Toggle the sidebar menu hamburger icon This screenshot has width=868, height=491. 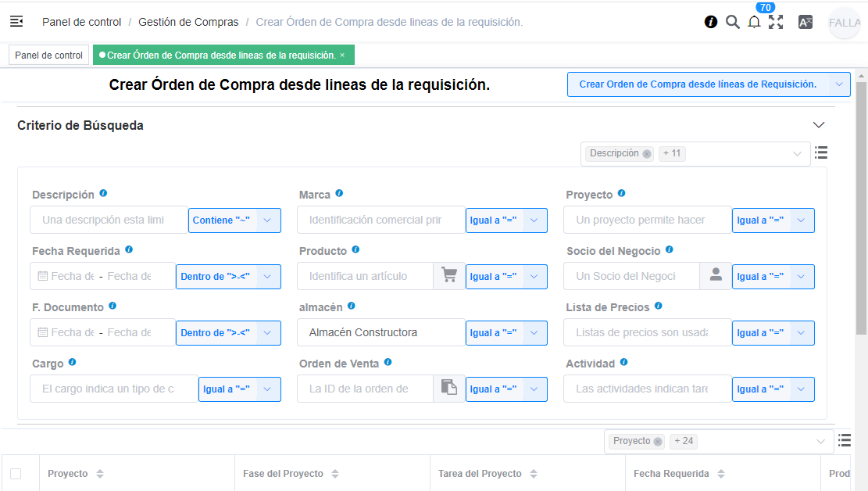tap(16, 22)
